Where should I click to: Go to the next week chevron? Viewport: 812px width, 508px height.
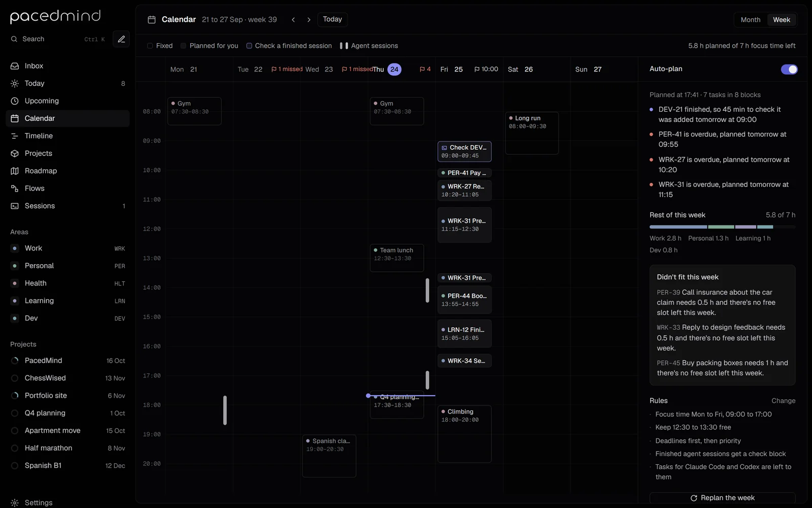(x=309, y=20)
